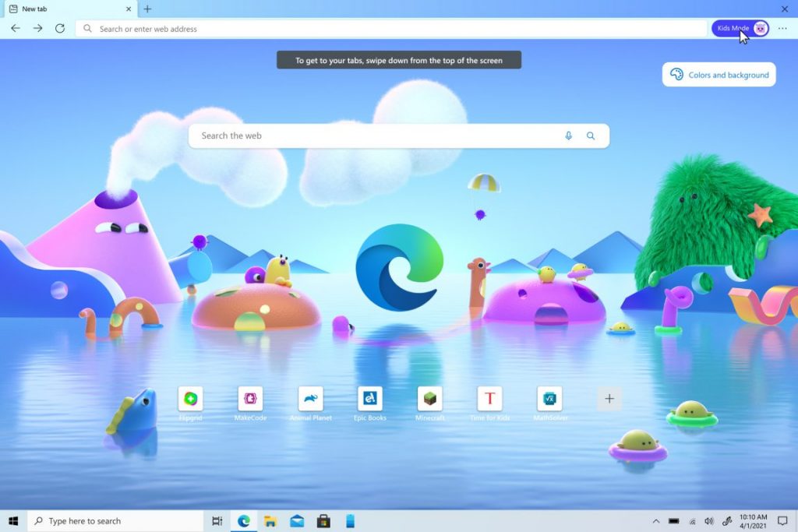Open File Explorer from the taskbar
798x532 pixels.
[x=270, y=521]
